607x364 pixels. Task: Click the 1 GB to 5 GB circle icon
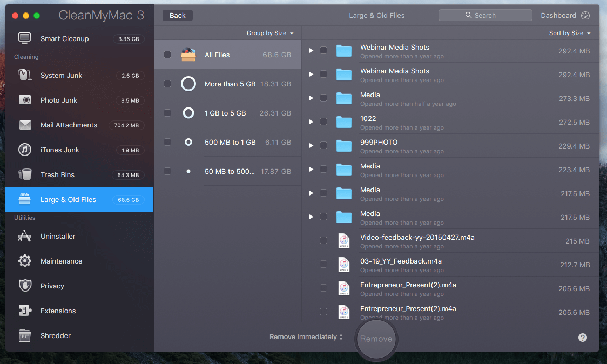188,113
